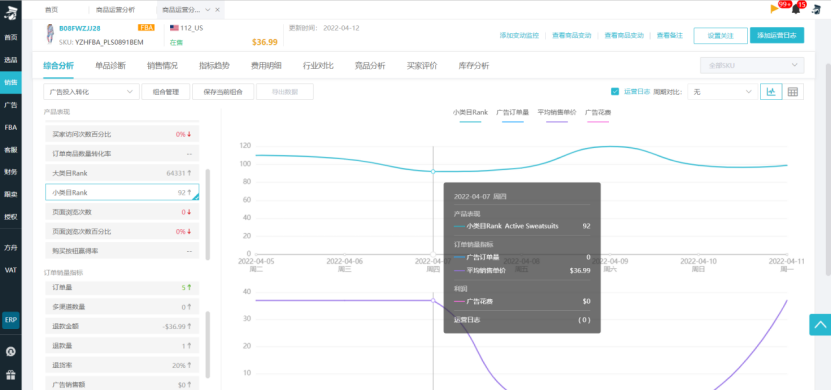Image resolution: width=831 pixels, height=391 pixels.
Task: Switch to the table grid view
Action: [x=793, y=92]
